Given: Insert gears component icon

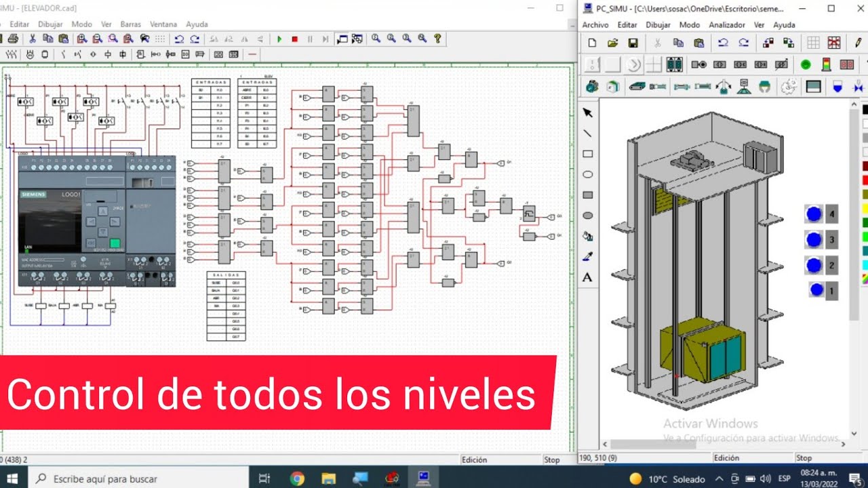Looking at the screenshot, I should click(789, 87).
